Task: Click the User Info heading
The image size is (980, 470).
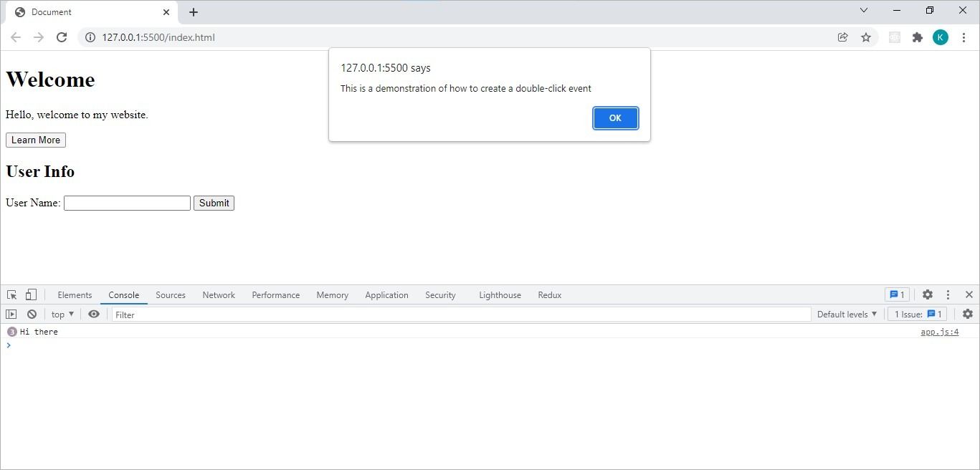Action: 40,171
